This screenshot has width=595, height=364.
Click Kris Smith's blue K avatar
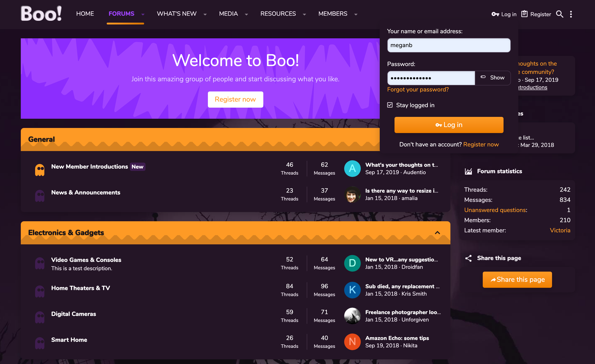point(352,290)
